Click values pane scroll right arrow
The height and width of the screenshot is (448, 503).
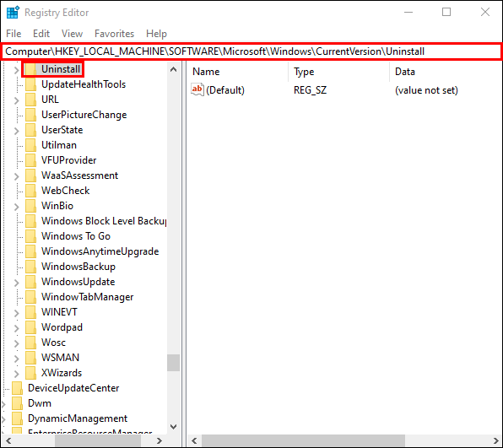click(x=495, y=440)
